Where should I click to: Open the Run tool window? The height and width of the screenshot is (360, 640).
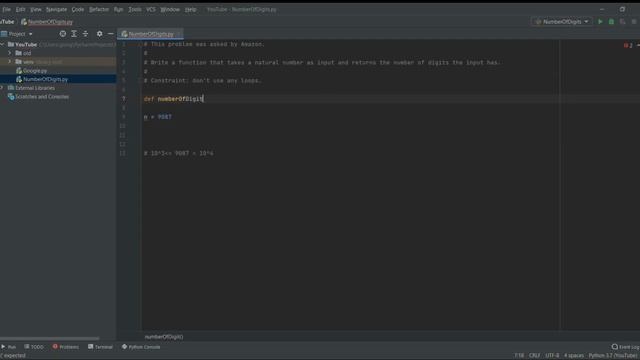pos(9,347)
